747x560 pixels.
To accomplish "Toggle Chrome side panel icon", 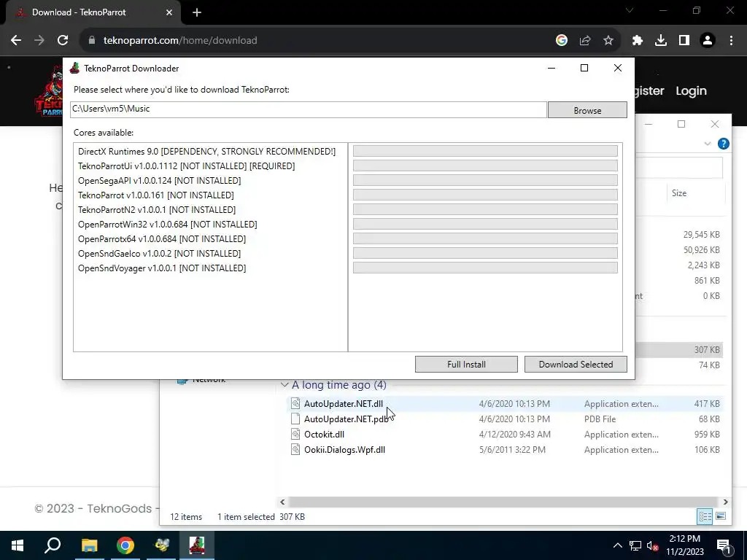I will pos(684,41).
